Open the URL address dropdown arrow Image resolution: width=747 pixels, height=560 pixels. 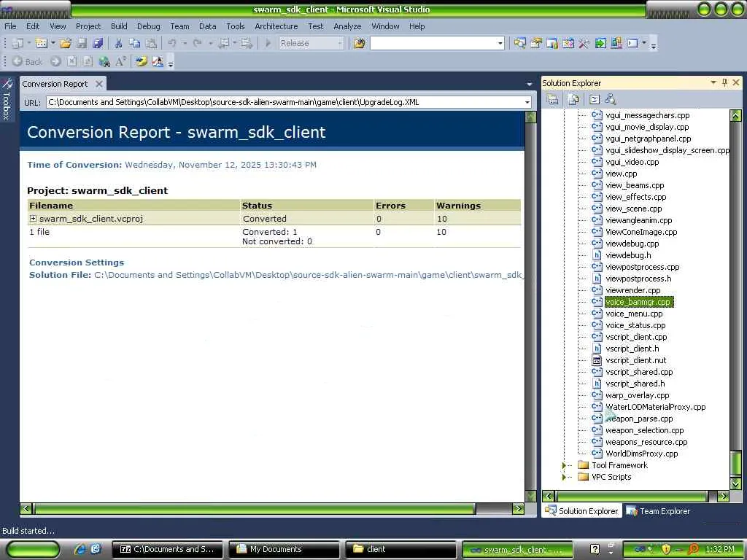(527, 102)
